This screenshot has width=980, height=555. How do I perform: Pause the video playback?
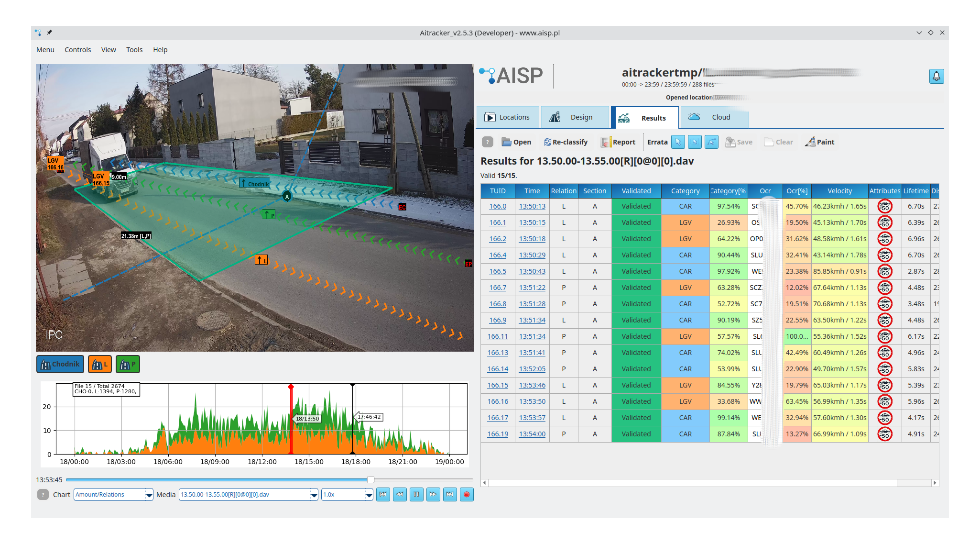(x=416, y=495)
